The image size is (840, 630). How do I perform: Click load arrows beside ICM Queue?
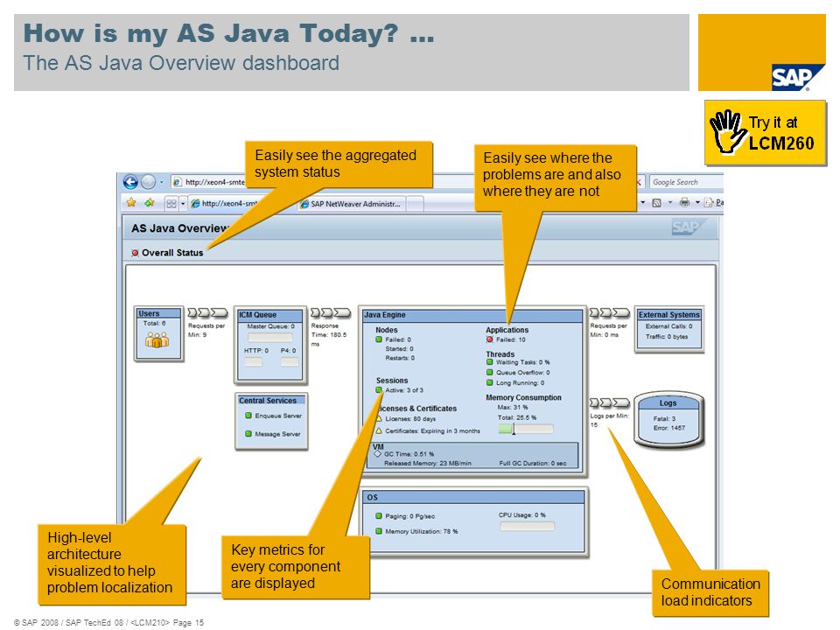tap(331, 313)
